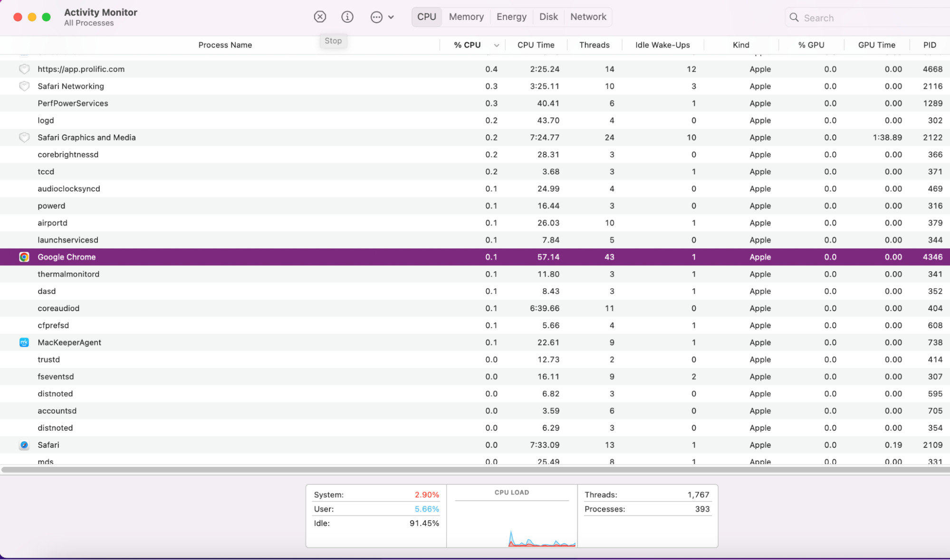Click the Threads total 1,767

click(x=698, y=494)
